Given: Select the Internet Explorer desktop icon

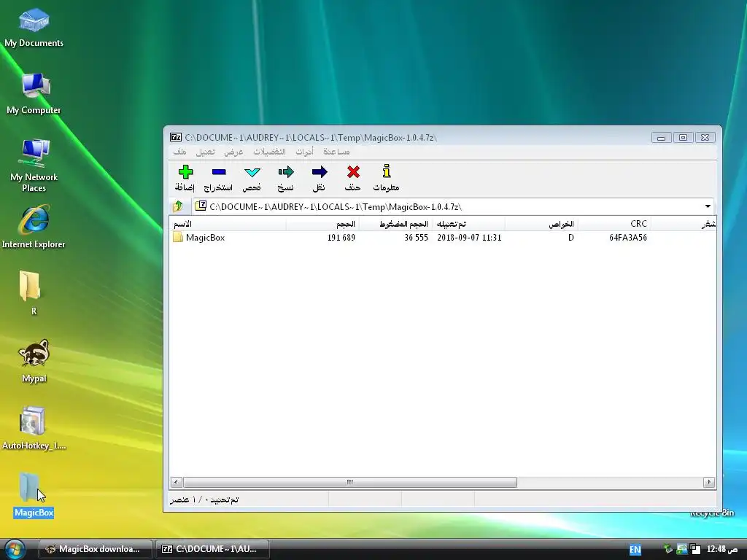Looking at the screenshot, I should pos(34,227).
